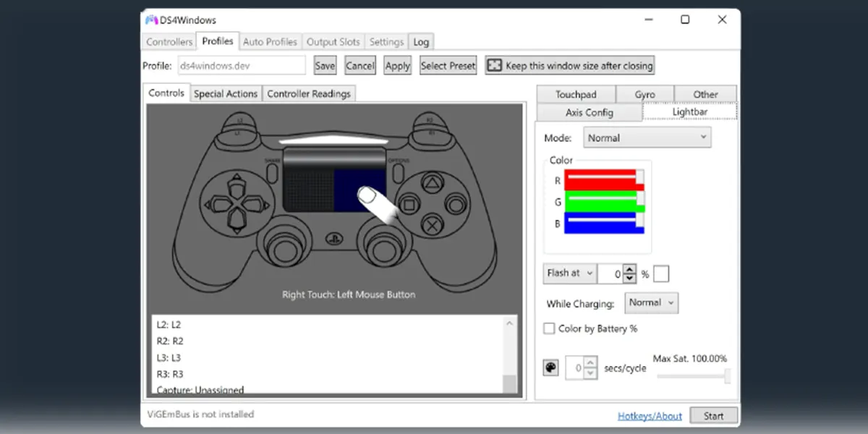Adjust the blue color slider
This screenshot has width=868, height=434.
(x=603, y=224)
